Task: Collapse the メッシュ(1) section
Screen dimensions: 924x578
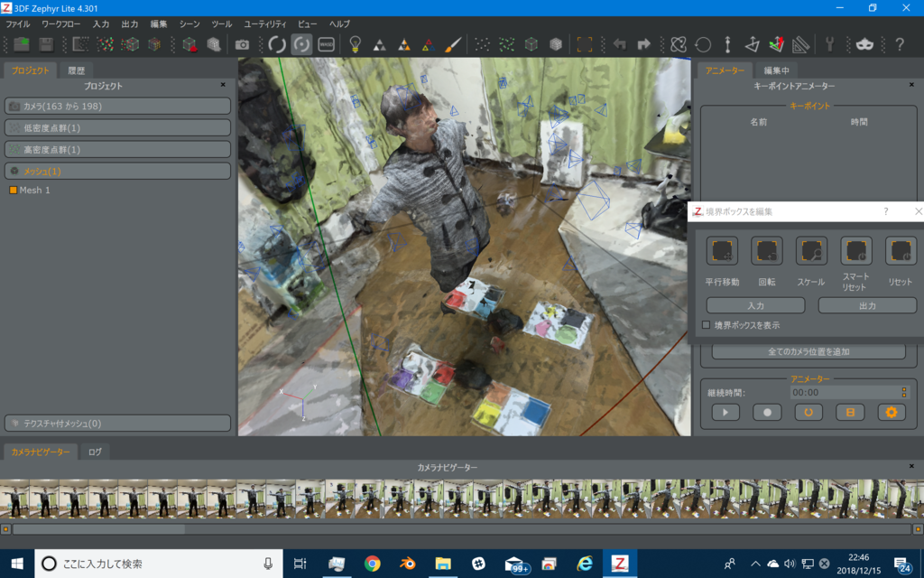Action: click(117, 171)
